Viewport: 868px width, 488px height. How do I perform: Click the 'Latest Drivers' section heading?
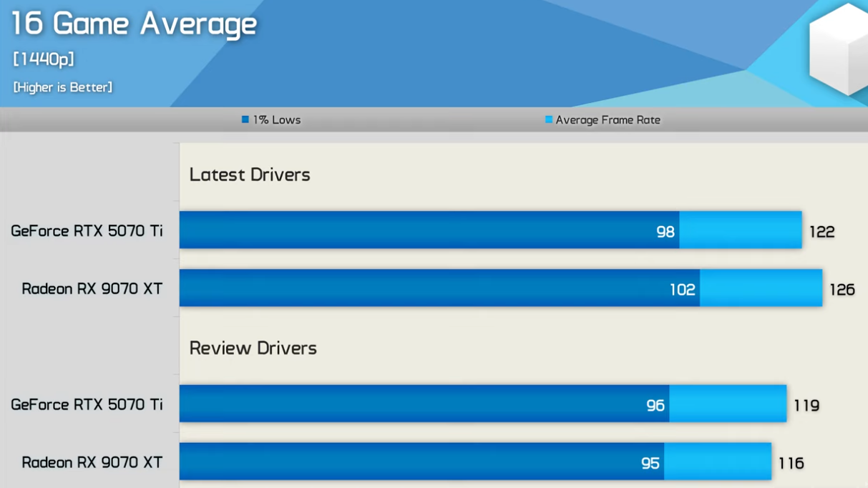point(250,175)
